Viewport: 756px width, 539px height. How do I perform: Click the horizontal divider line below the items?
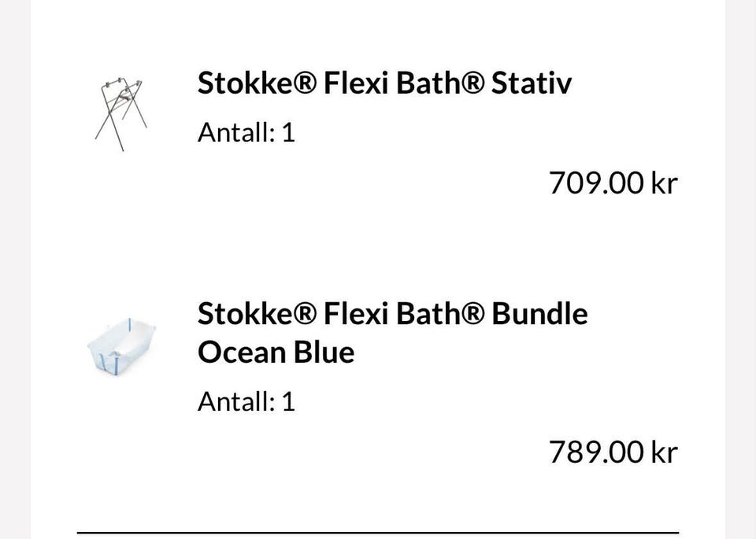click(x=378, y=533)
